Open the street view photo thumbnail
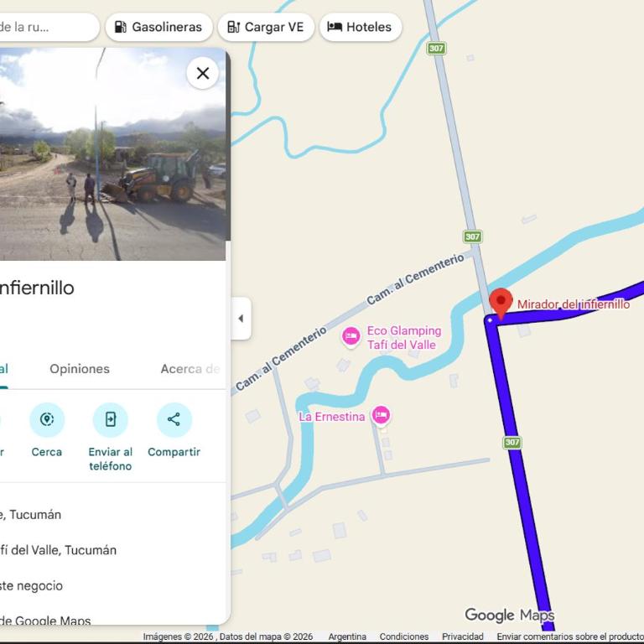Screen dimensions: 644x644 tap(112, 154)
